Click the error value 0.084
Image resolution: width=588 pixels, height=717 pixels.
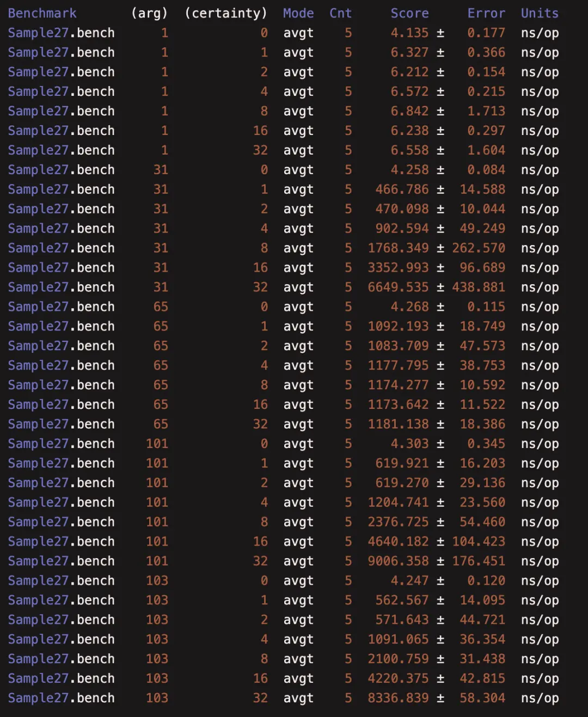pos(486,170)
